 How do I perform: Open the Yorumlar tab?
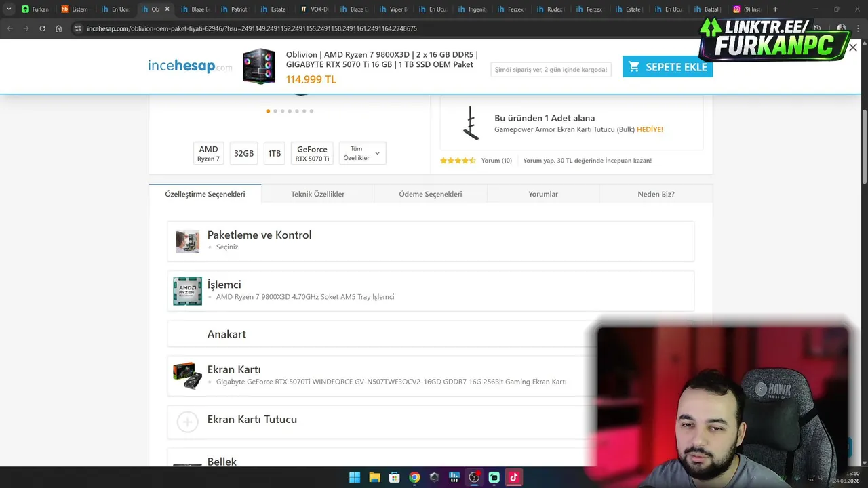pos(543,194)
